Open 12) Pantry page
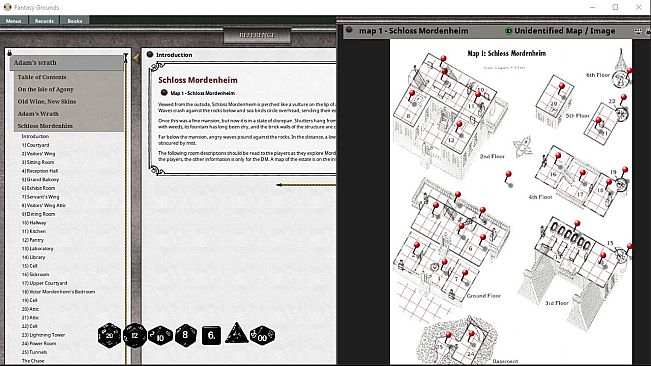This screenshot has height=366, width=651. point(32,240)
